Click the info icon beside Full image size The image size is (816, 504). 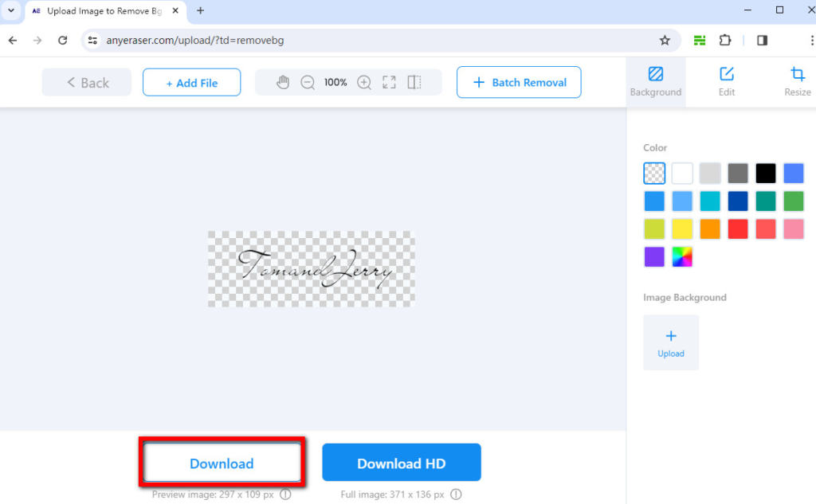(455, 494)
